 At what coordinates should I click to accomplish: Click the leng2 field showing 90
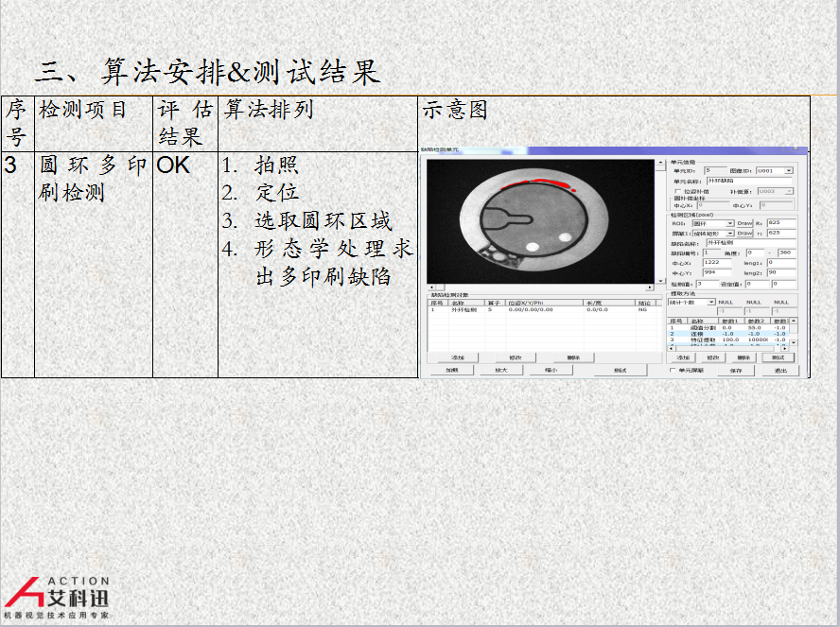[x=781, y=272]
